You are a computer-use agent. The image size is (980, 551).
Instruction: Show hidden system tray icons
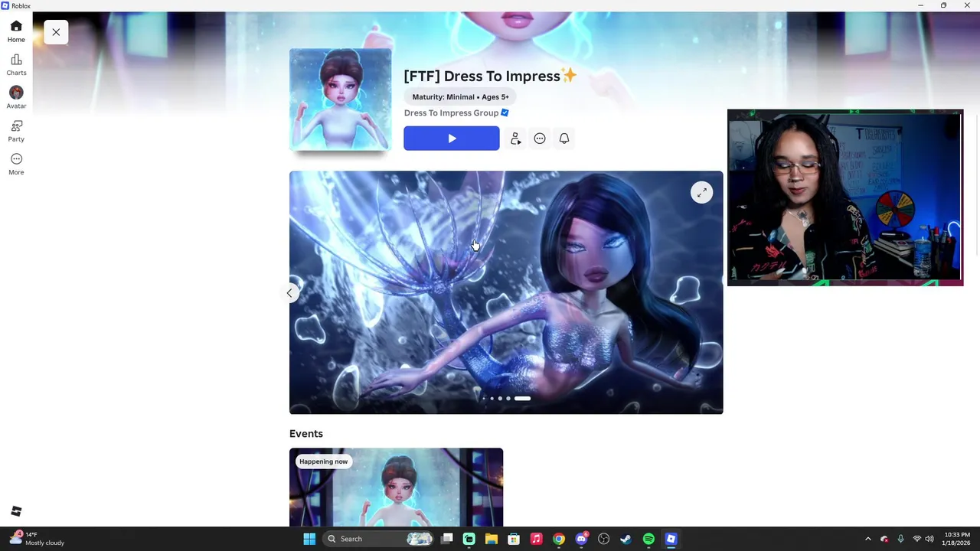(x=868, y=539)
